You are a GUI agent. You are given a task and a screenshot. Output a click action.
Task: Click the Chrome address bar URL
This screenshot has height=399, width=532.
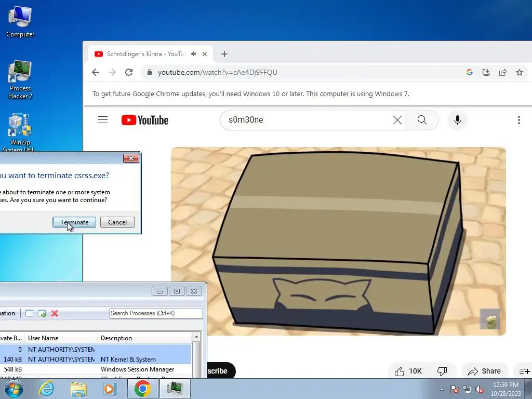click(x=218, y=72)
